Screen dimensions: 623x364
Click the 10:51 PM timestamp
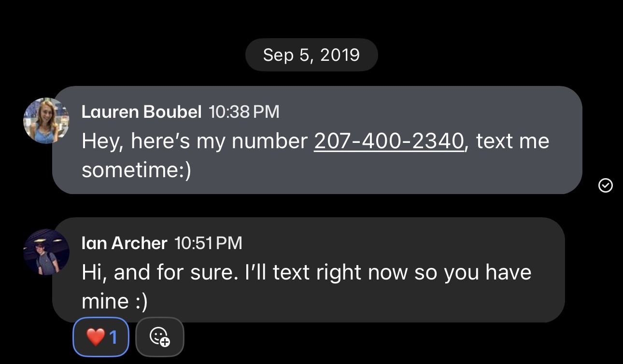[x=208, y=243]
